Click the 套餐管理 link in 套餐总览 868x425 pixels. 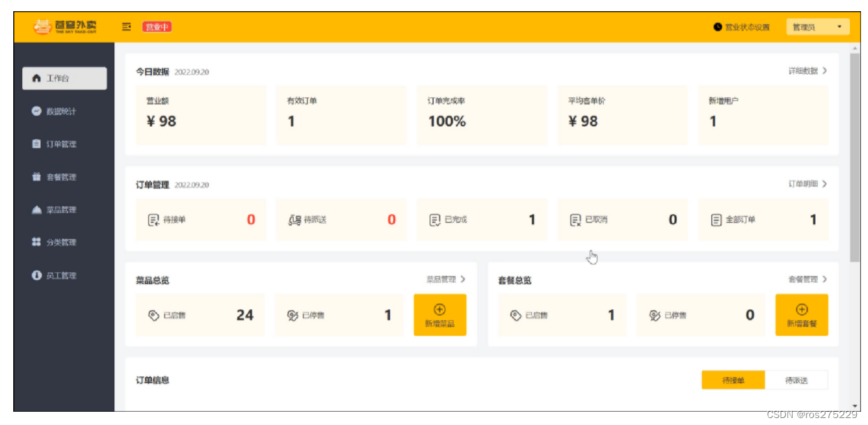[x=807, y=279]
